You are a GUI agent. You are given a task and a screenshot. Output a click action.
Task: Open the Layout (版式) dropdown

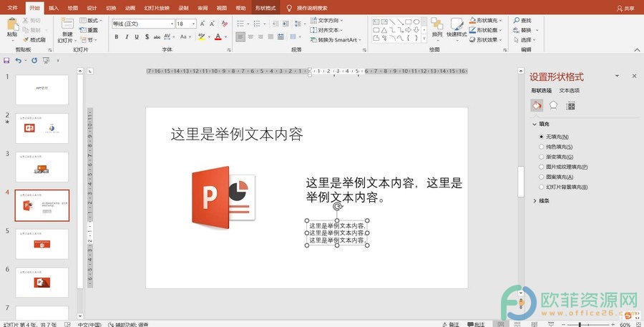(91, 20)
